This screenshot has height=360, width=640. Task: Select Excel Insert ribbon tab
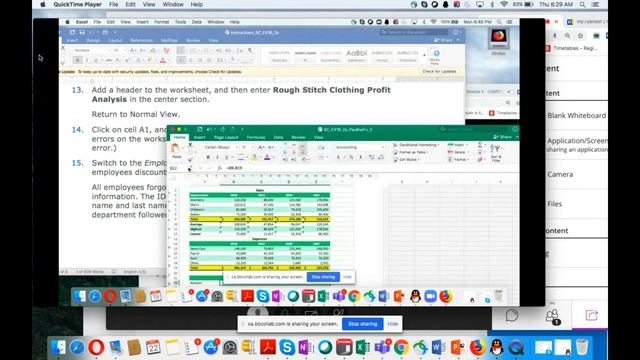click(199, 137)
